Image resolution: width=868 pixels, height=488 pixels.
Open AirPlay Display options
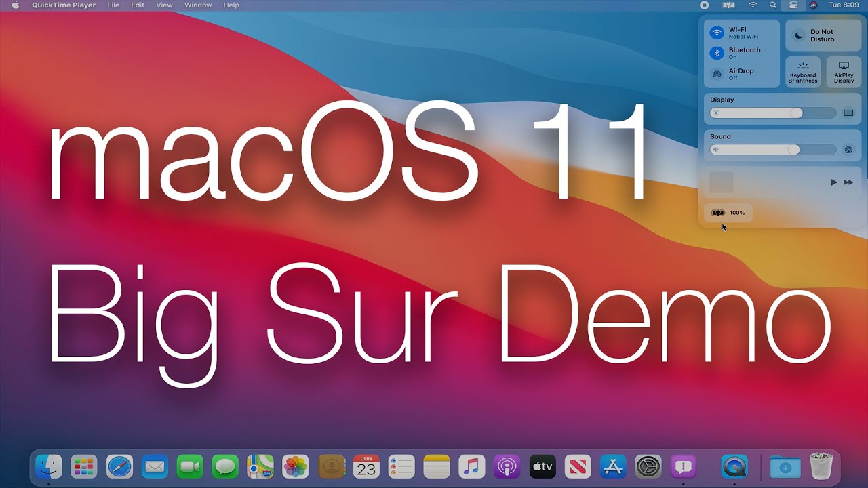pos(844,72)
